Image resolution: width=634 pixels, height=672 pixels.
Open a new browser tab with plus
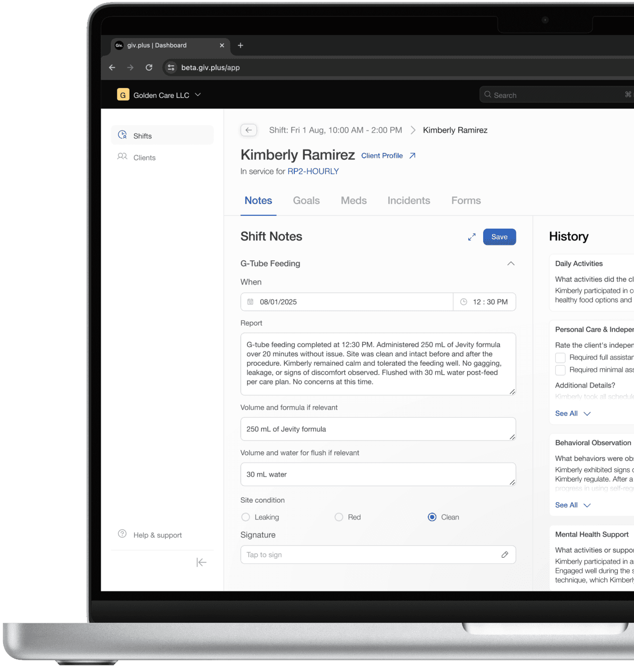point(240,45)
